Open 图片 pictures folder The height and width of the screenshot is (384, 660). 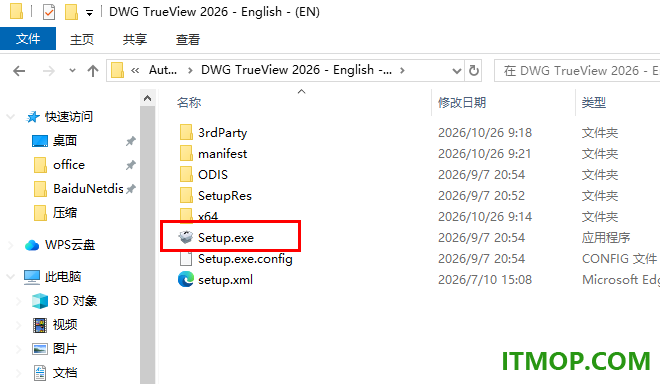click(x=64, y=349)
